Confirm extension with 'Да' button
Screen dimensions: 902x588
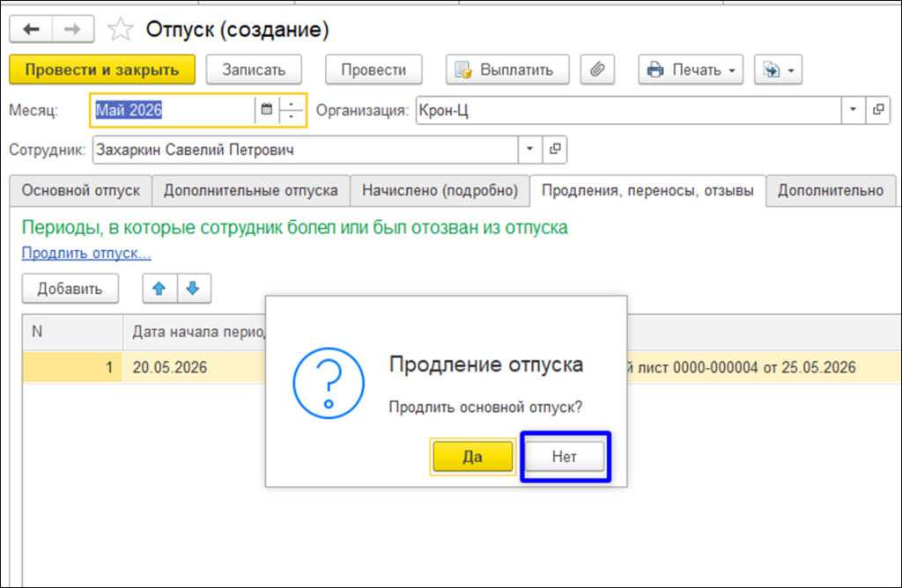coord(472,457)
